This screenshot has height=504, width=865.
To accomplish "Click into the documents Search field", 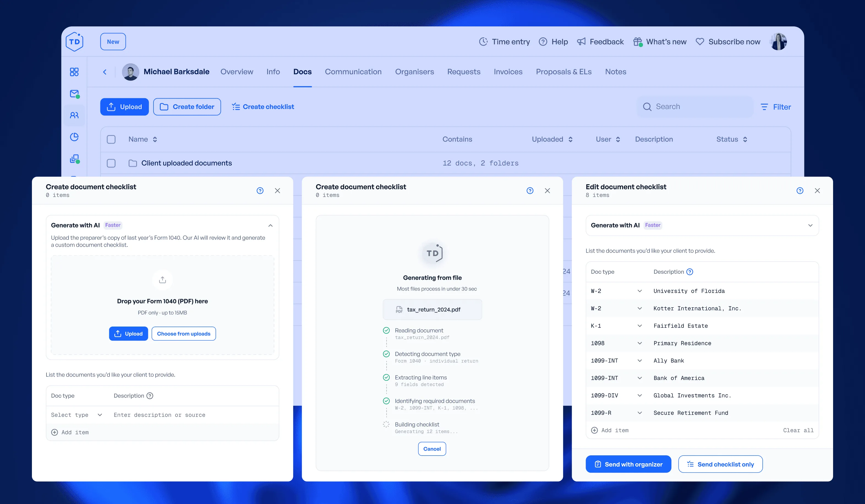I will pyautogui.click(x=695, y=107).
